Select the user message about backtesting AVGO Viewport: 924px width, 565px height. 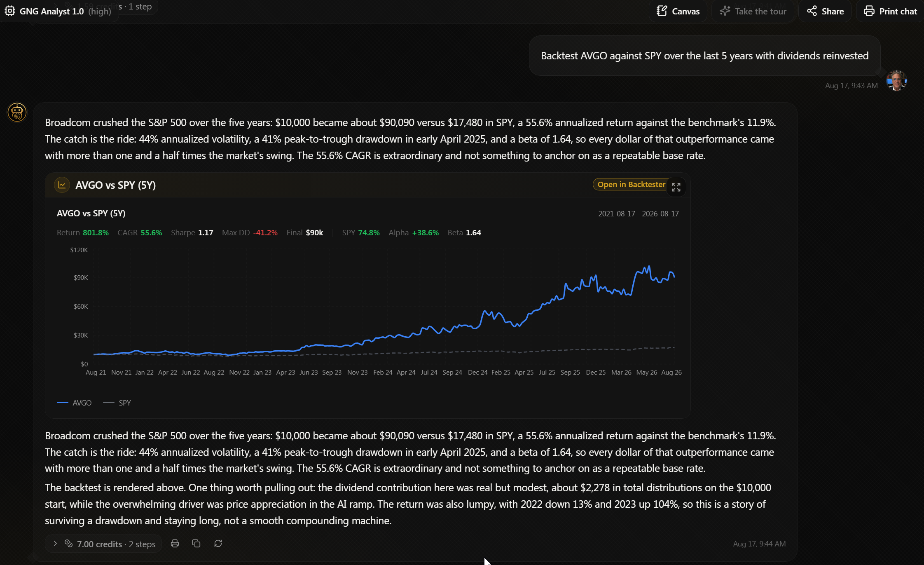click(x=704, y=56)
